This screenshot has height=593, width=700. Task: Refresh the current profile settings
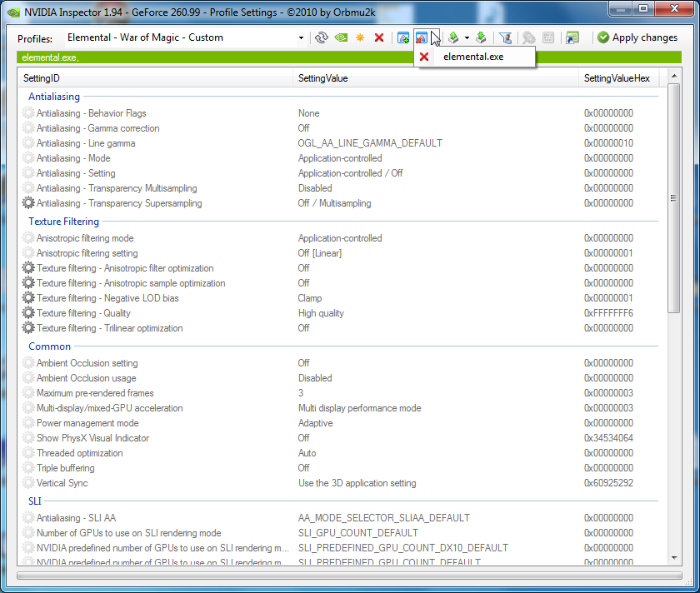pyautogui.click(x=321, y=37)
